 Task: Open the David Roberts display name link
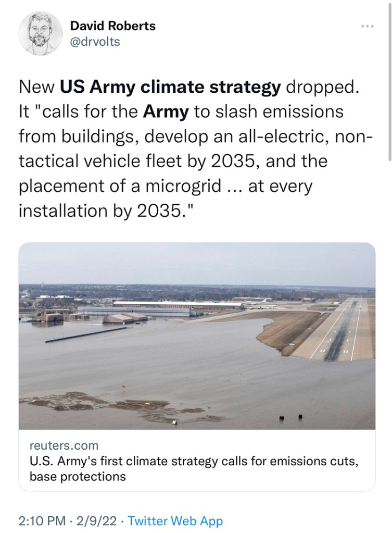pos(112,26)
